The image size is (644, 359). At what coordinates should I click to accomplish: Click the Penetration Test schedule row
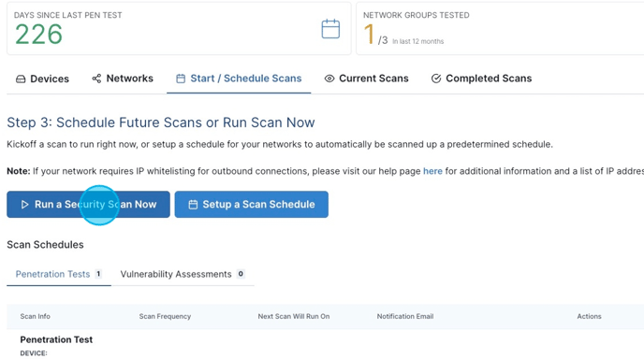326,345
